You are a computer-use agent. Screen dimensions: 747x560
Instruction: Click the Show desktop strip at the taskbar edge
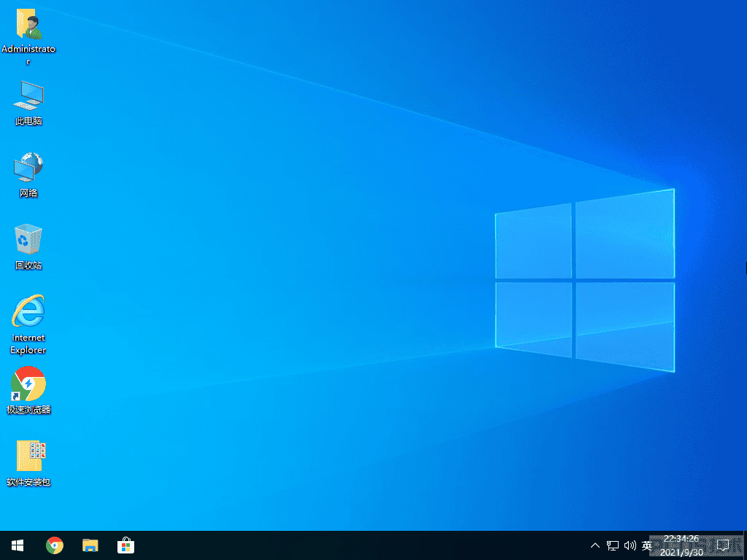[x=745, y=545]
